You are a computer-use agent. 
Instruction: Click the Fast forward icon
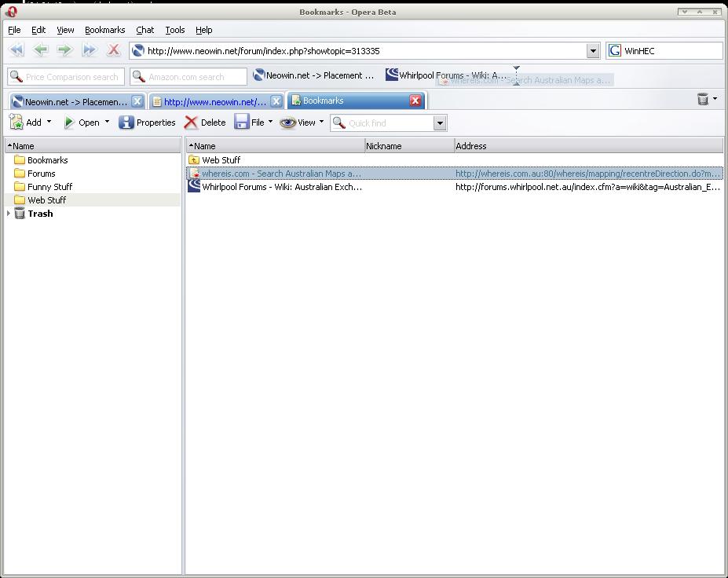[89, 49]
